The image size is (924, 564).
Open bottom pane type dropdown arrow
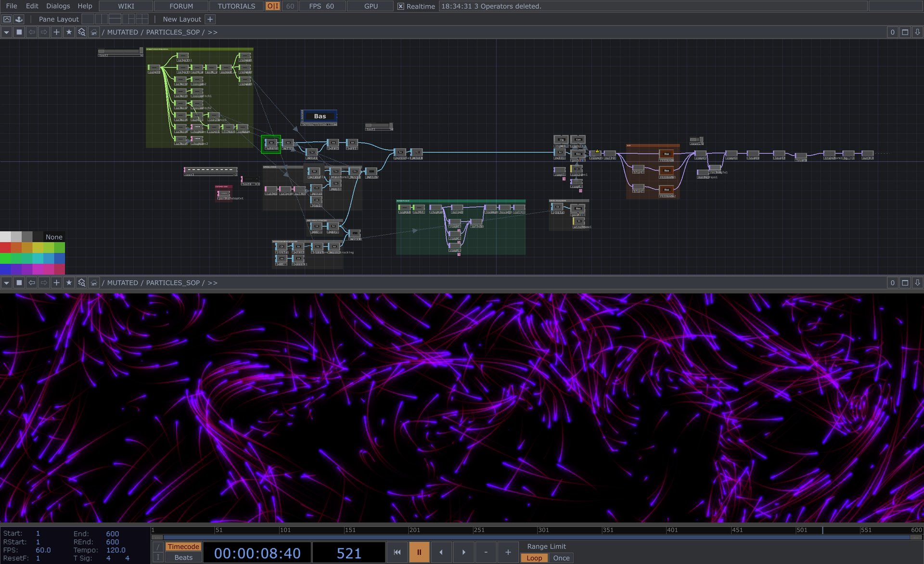pos(6,283)
